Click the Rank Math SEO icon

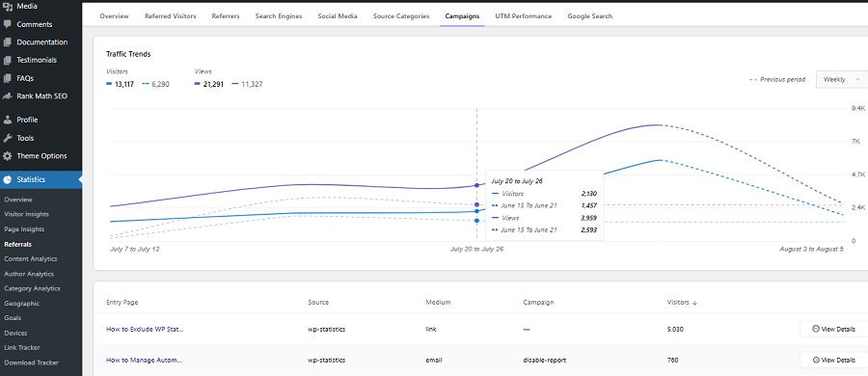coord(7,95)
